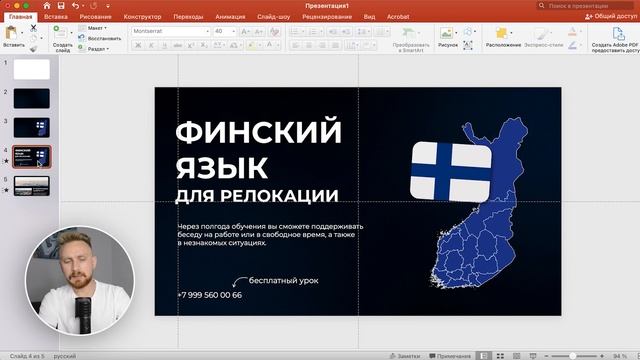
Task: Switch to slide sorter view icon
Action: coord(500,356)
